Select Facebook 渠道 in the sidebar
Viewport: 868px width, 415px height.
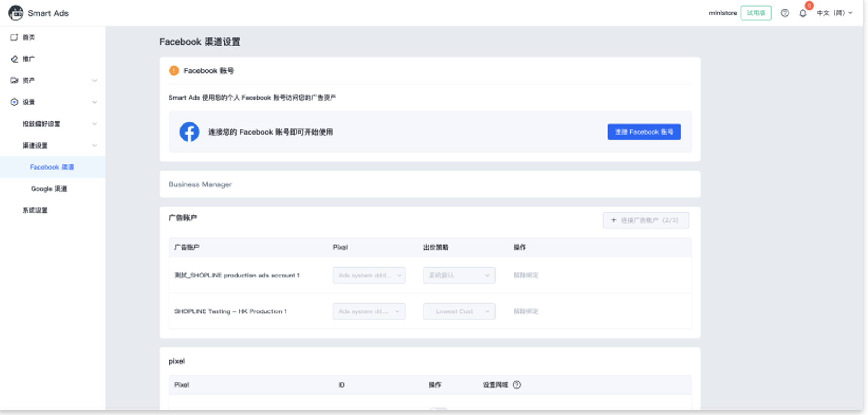coord(52,167)
